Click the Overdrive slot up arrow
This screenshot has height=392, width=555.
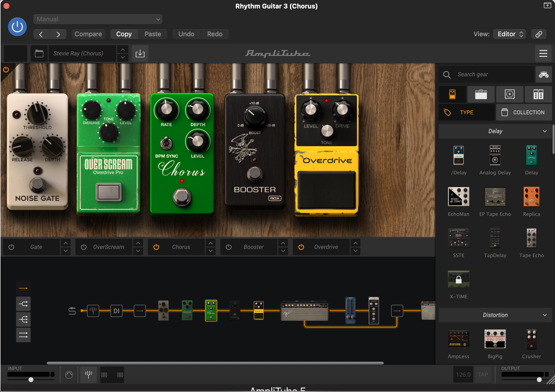(x=356, y=243)
